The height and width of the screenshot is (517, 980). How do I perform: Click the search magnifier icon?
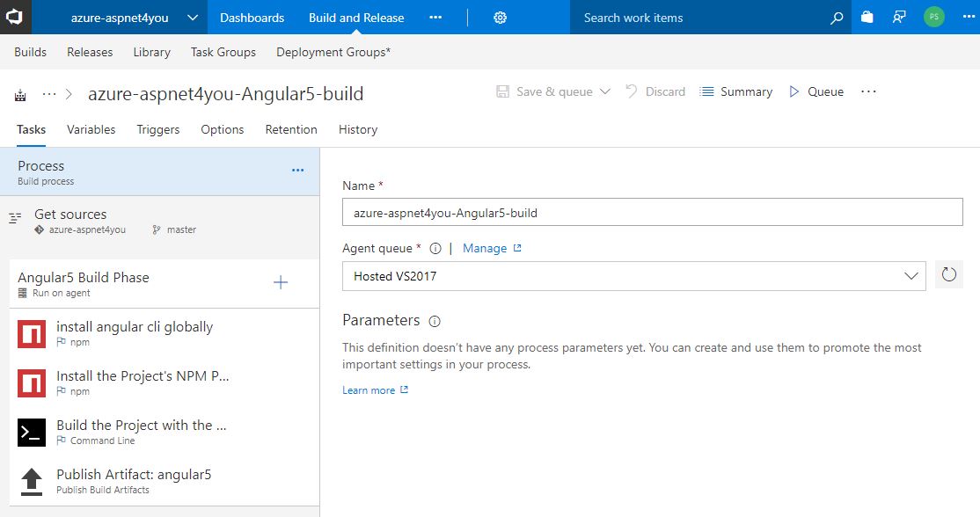[837, 18]
